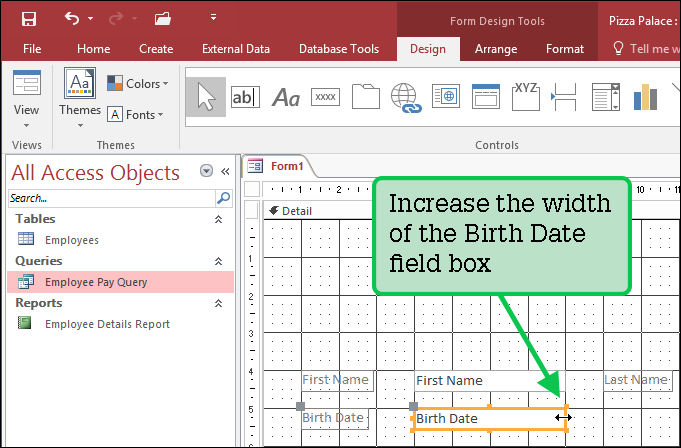
Task: Select the First Name label control
Action: coord(337,381)
